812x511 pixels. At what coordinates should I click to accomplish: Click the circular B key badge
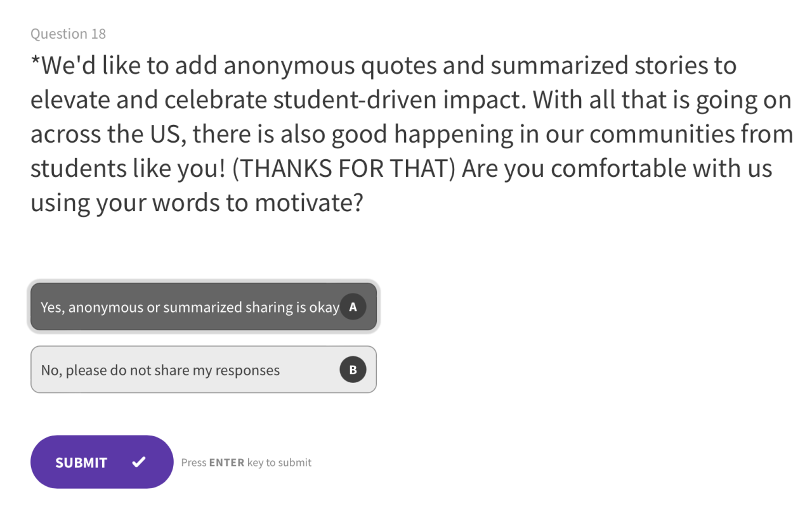[x=353, y=370]
